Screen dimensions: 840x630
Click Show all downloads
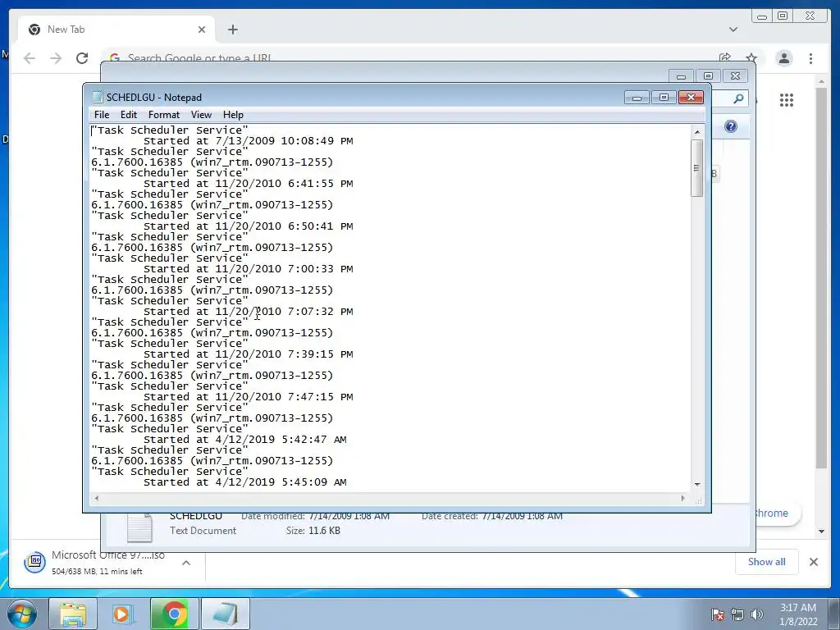pyautogui.click(x=767, y=562)
